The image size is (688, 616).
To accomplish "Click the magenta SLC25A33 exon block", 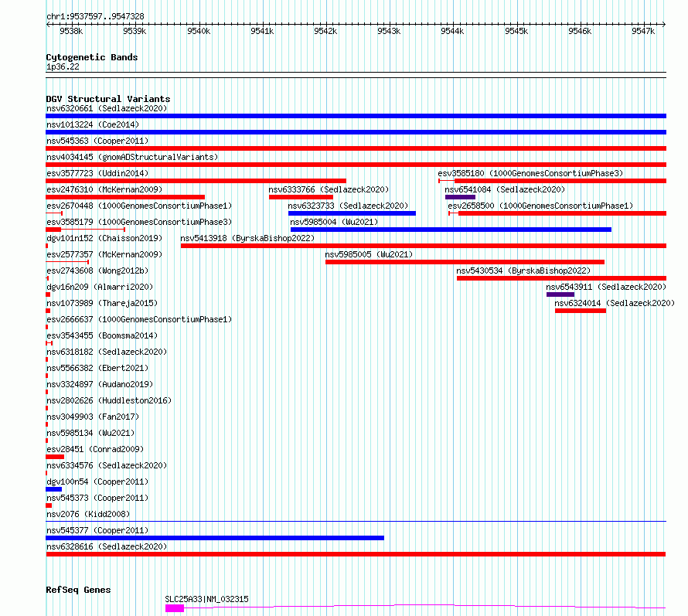I will pos(175,608).
